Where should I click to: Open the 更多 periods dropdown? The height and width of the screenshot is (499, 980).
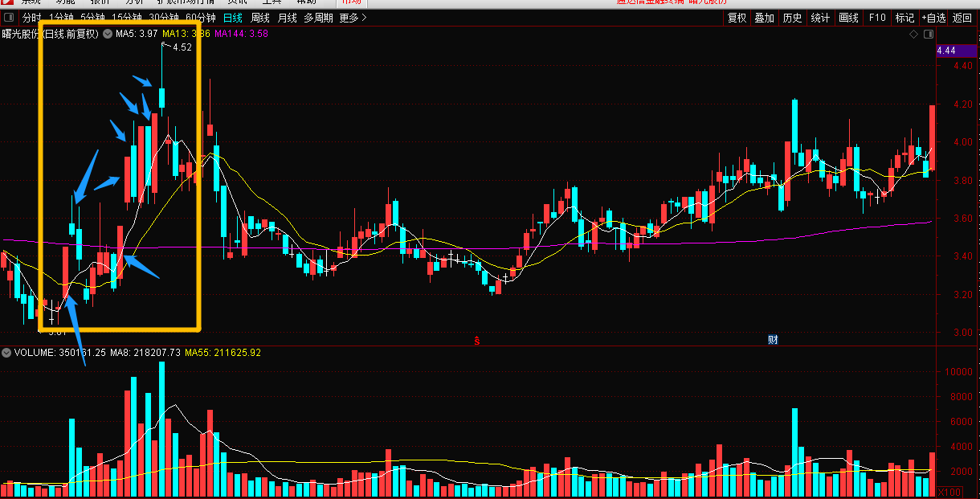point(353,18)
